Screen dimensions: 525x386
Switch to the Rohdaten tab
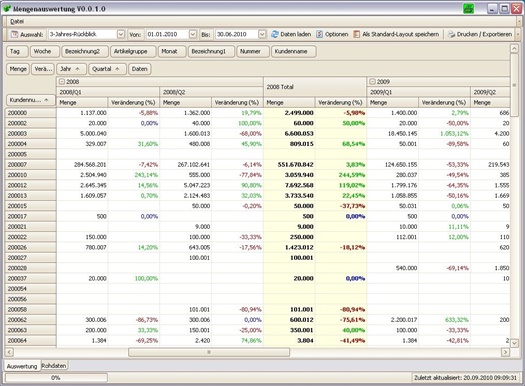54,366
